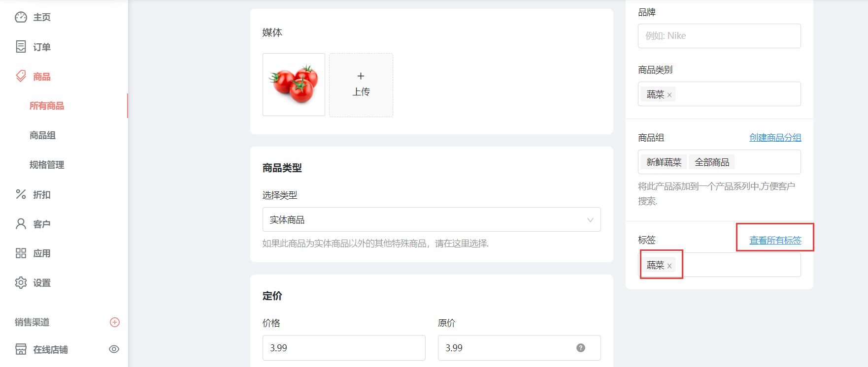
Task: Remove 蔬菜 from 商品类别
Action: pos(669,95)
